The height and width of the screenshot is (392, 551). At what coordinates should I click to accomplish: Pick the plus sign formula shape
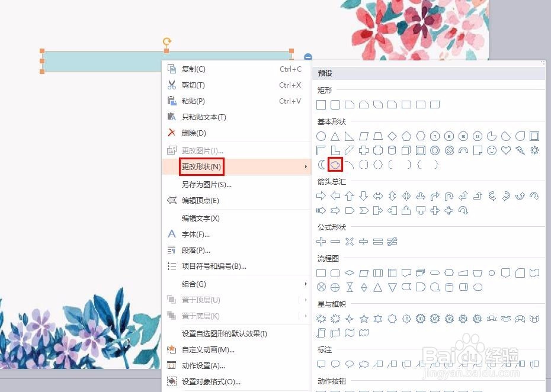[321, 242]
